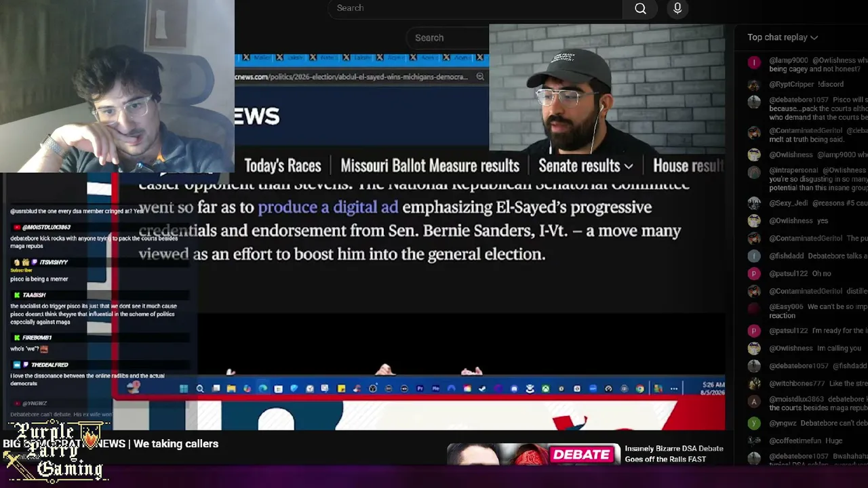The height and width of the screenshot is (488, 868).
Task: Show hidden taskbar overflow icons (three dots)
Action: (x=673, y=389)
